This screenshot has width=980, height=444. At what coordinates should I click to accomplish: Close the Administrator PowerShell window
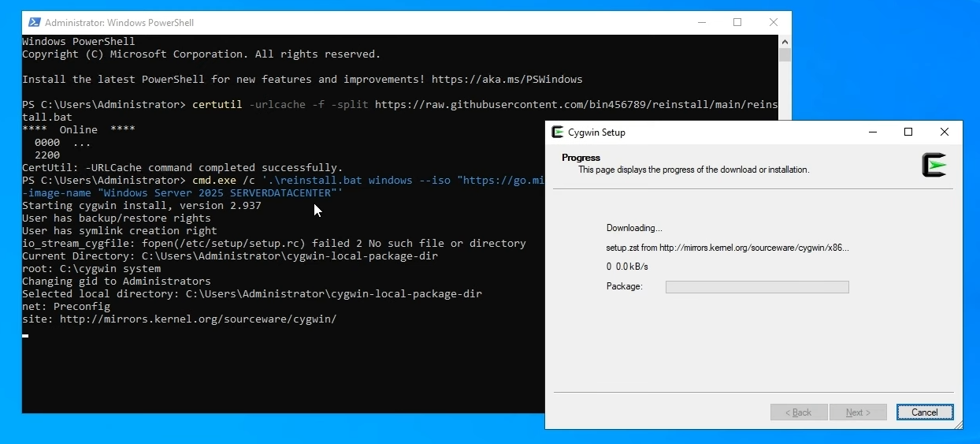click(x=774, y=22)
